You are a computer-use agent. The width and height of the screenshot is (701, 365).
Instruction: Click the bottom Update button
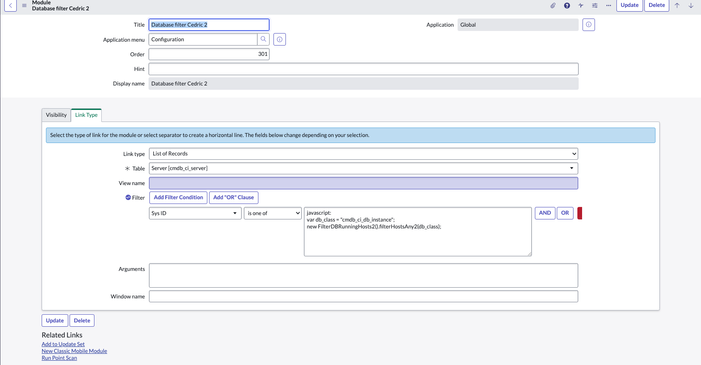click(55, 320)
